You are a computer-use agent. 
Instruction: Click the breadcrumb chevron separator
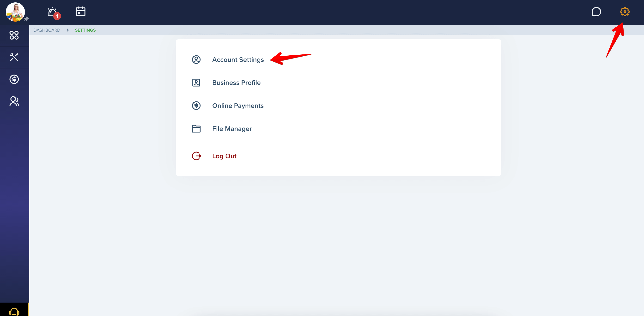pos(67,30)
